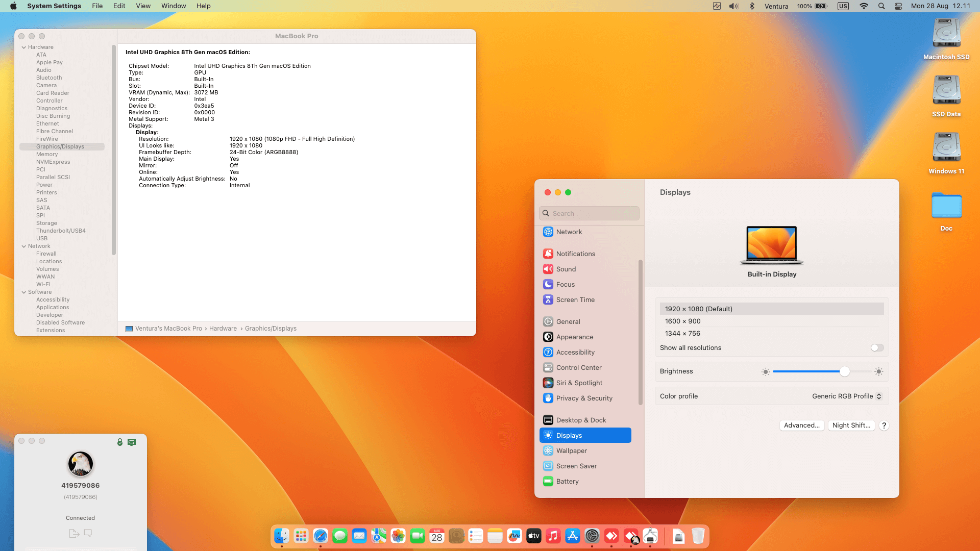Open Network settings

(569, 232)
